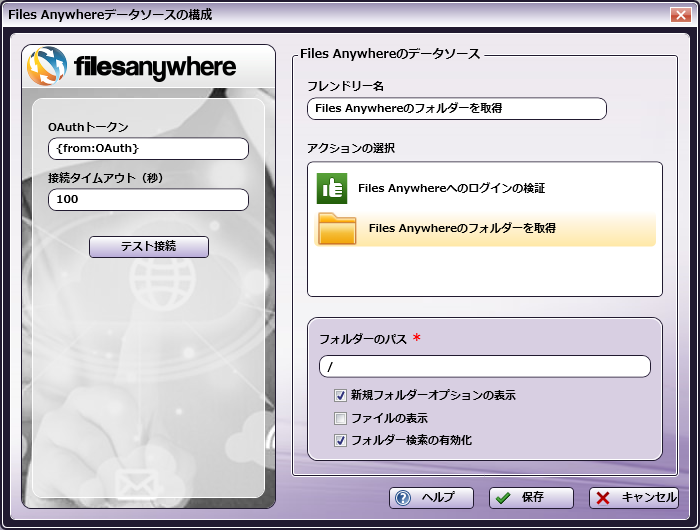Screen dimensions: 700x530
Task: Click the OAuthトークン input field
Action: (x=148, y=149)
